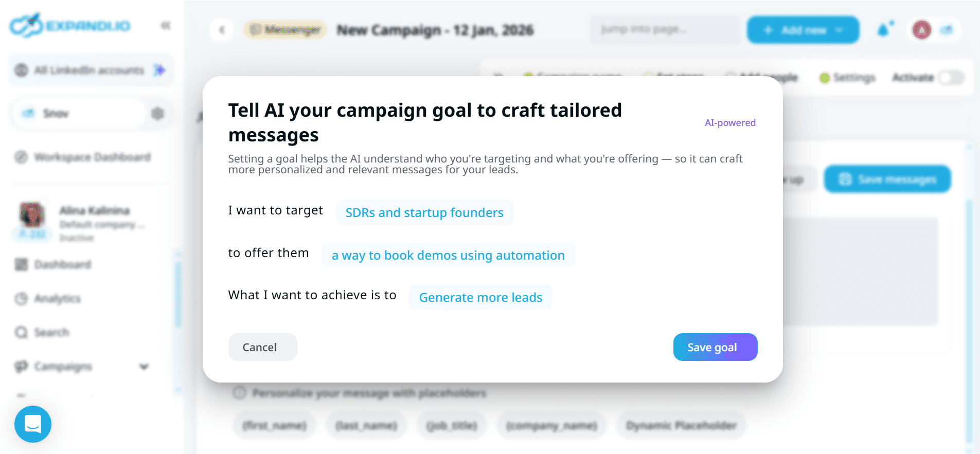Open the blue chat support widget
980x454 pixels.
[33, 424]
